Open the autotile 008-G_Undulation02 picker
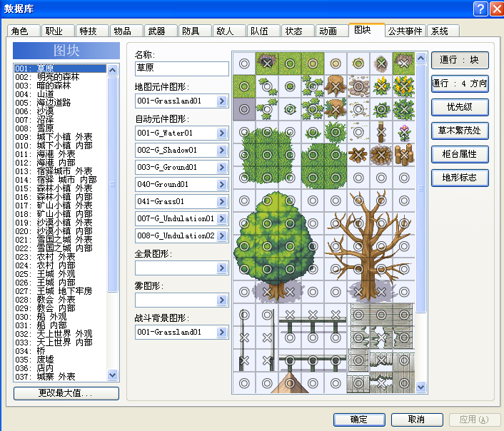Image resolution: width=504 pixels, height=431 pixels. click(x=222, y=235)
